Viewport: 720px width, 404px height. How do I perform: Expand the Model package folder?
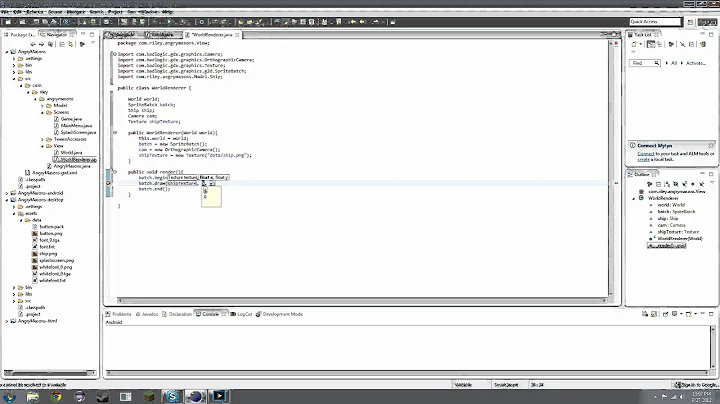42,106
